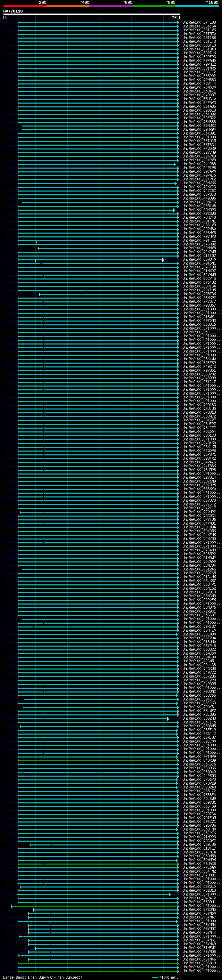
Task: Select hit label UniRef100_O65108
Action: [199, 206]
